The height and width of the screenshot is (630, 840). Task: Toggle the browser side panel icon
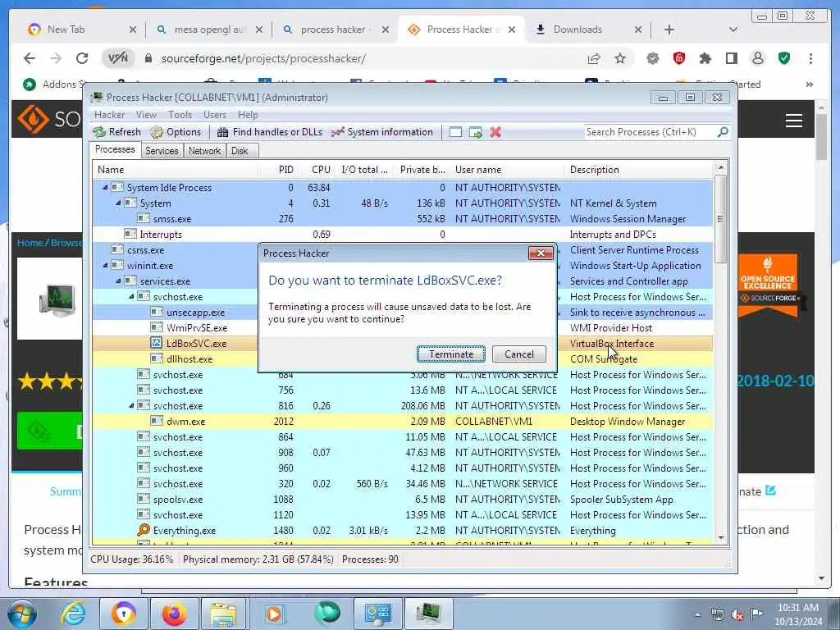coord(731,58)
